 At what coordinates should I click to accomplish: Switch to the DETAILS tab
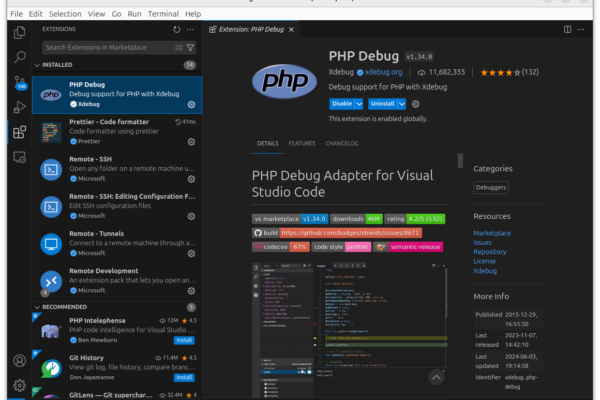click(x=268, y=144)
